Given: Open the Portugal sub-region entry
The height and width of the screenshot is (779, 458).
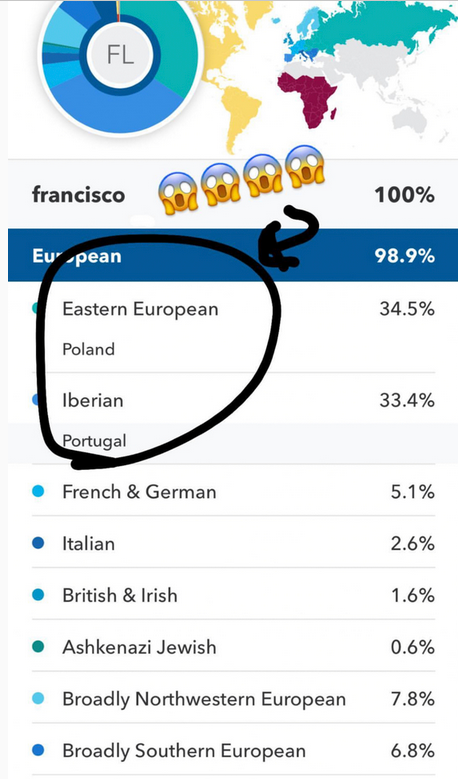Looking at the screenshot, I should click(x=94, y=441).
